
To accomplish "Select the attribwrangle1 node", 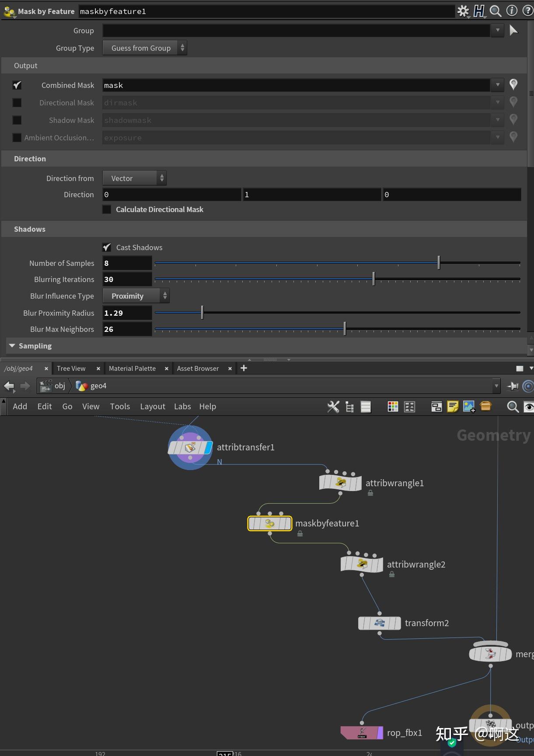I will [340, 483].
